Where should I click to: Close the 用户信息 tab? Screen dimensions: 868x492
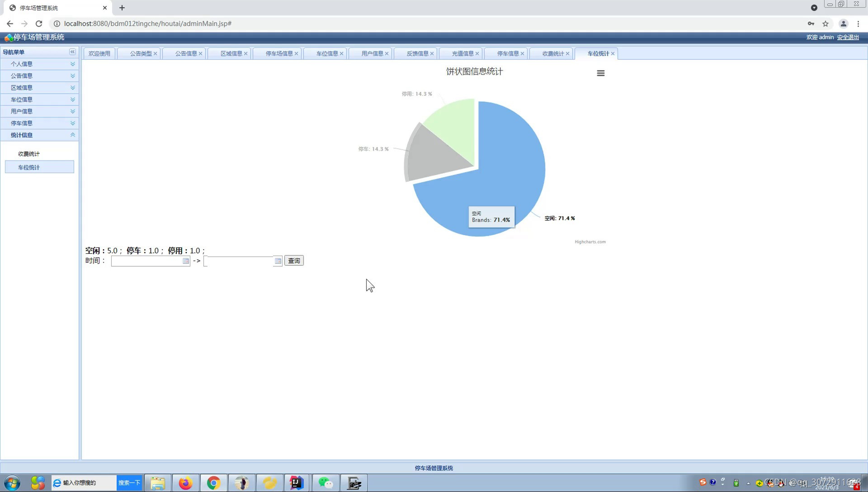tap(387, 54)
